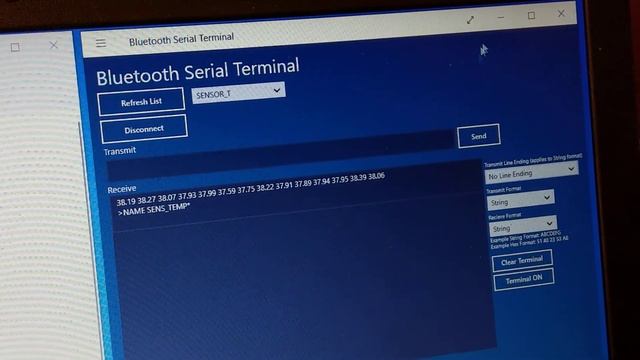Click the full-screen expand arrow icon
Viewport: 640px width, 360px height.
[470, 20]
